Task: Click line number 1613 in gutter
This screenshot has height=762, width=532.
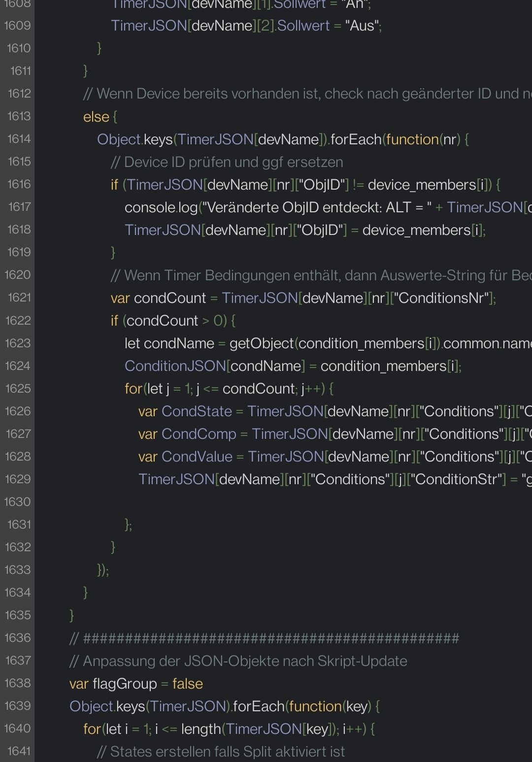Action: (19, 116)
